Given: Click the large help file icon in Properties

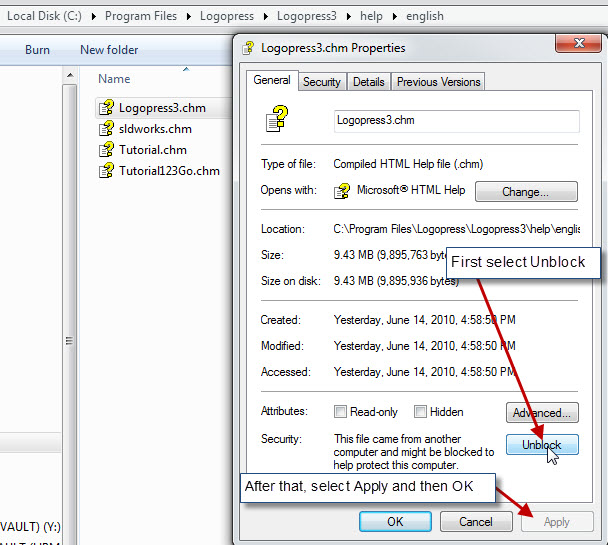Looking at the screenshot, I should tap(277, 119).
